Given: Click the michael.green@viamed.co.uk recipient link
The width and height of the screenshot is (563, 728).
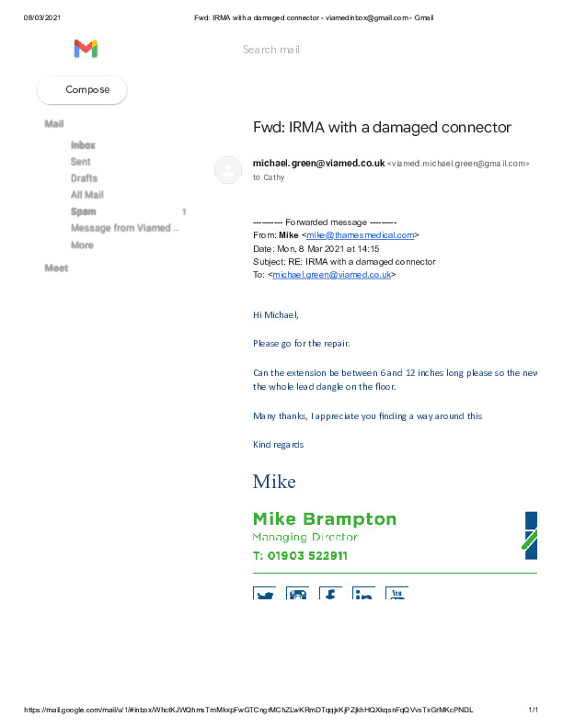Looking at the screenshot, I should click(332, 274).
